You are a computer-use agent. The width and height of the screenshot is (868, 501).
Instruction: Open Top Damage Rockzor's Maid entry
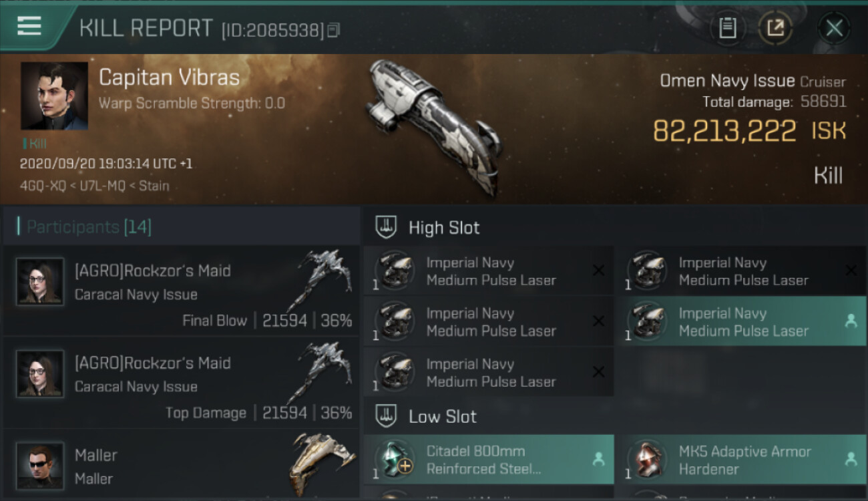coord(181,383)
